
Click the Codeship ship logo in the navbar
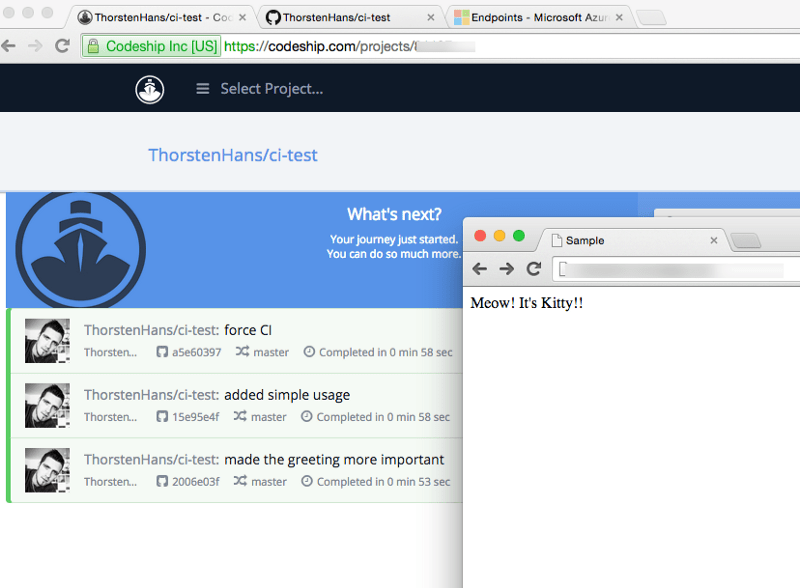pos(148,88)
